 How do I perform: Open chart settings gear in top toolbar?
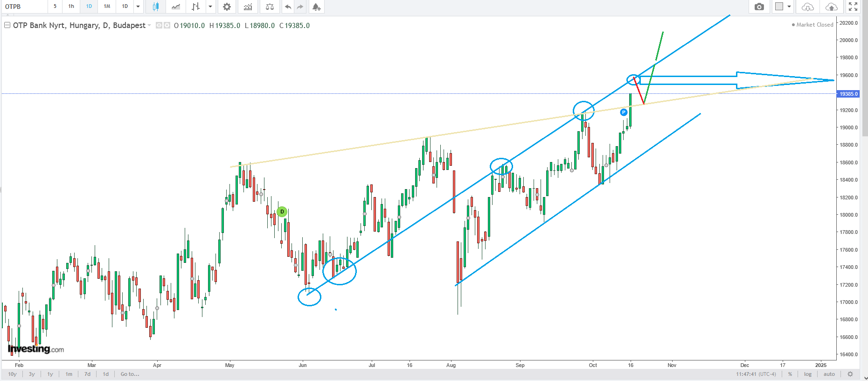(227, 7)
